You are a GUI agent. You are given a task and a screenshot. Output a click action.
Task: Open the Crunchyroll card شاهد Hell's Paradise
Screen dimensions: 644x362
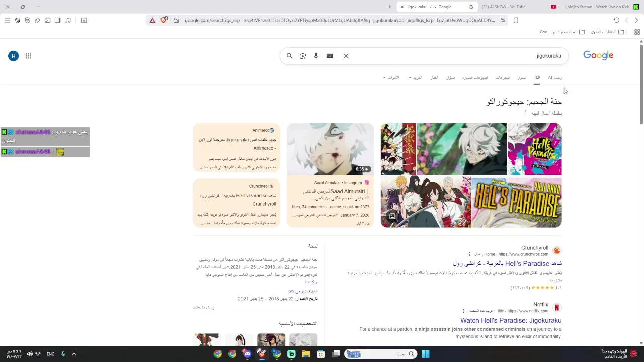point(236,203)
